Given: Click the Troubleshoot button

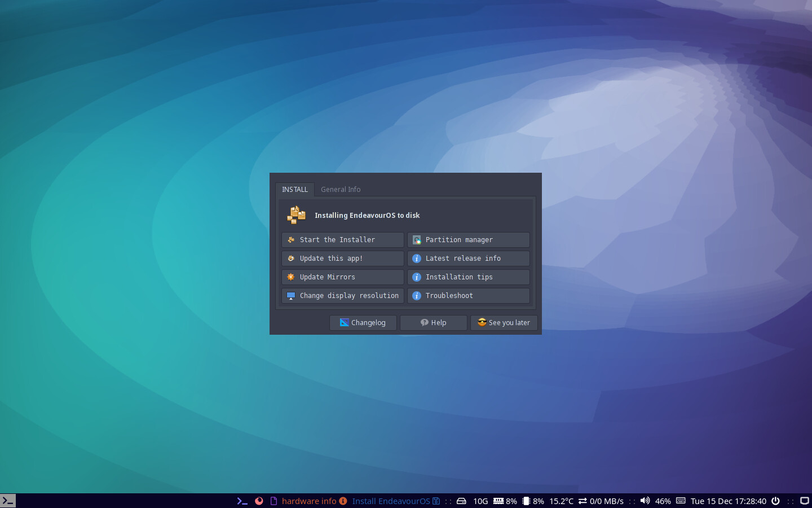Looking at the screenshot, I should (x=449, y=295).
